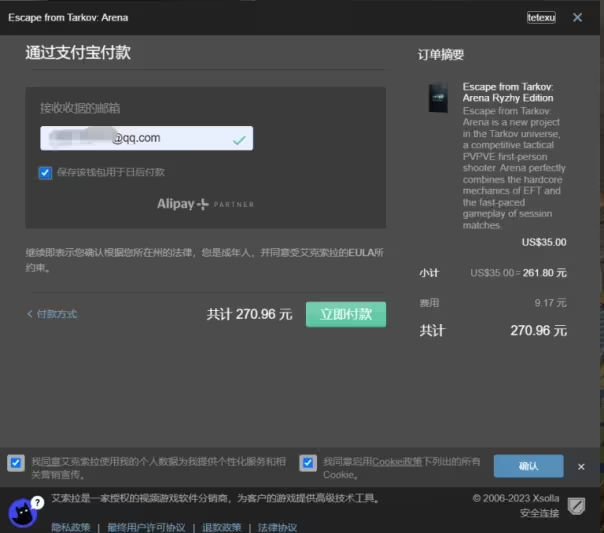604x533 pixels.
Task: Toggle 保存该钱包用于日后付款 checkbox
Action: pos(45,173)
